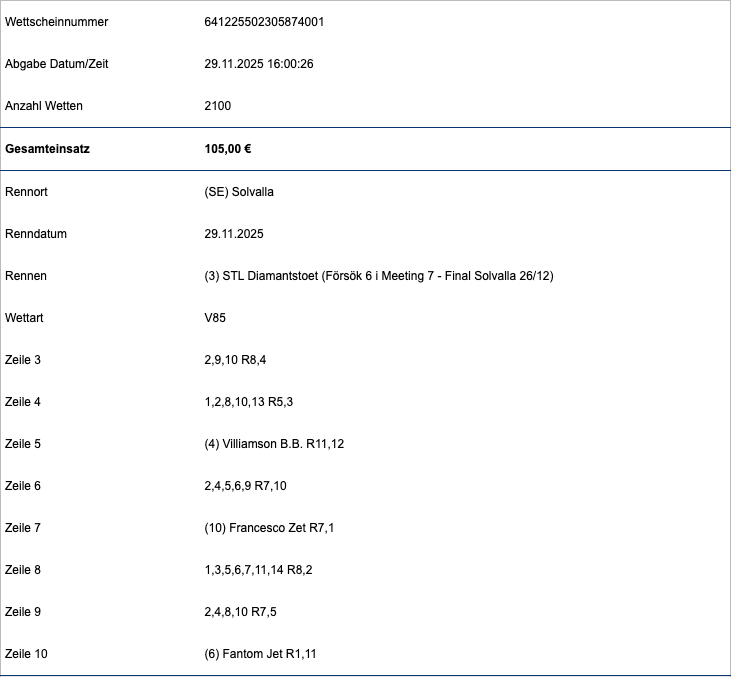Screen dimensions: 731x677
Task: Select the total stake amount 105,00 €
Action: point(227,149)
